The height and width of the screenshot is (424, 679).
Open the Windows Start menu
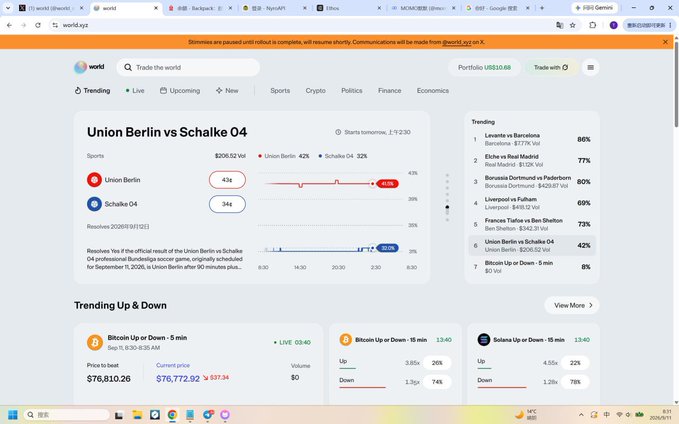(13, 414)
